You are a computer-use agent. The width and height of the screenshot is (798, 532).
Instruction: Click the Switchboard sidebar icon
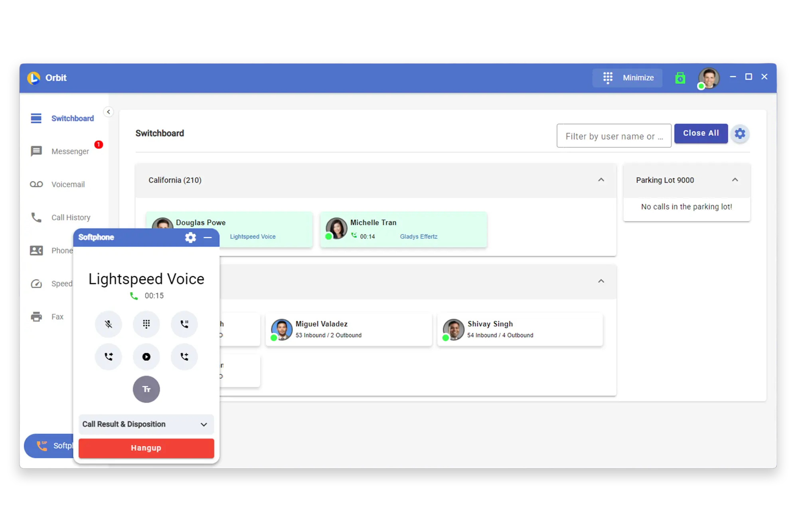tap(36, 119)
